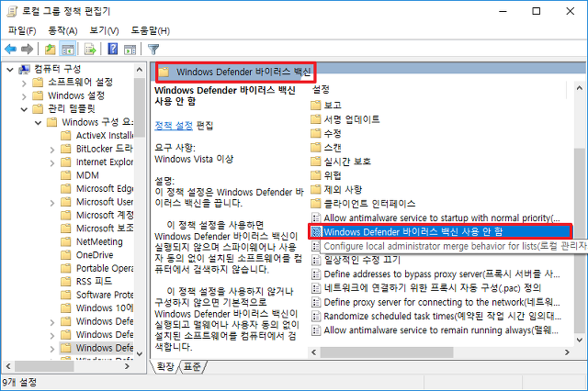588x391 pixels.
Task: Go up one level with folder icon
Action: [50, 49]
